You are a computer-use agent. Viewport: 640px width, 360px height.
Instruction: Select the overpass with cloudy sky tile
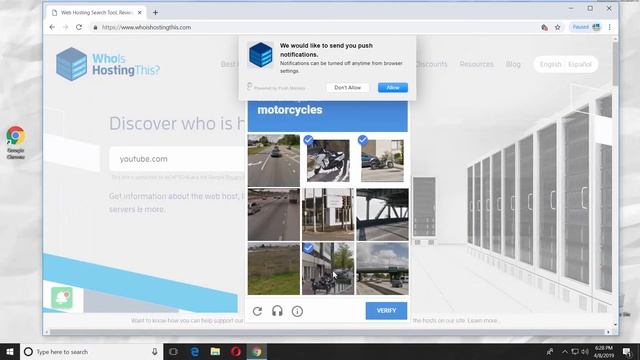pos(382,269)
